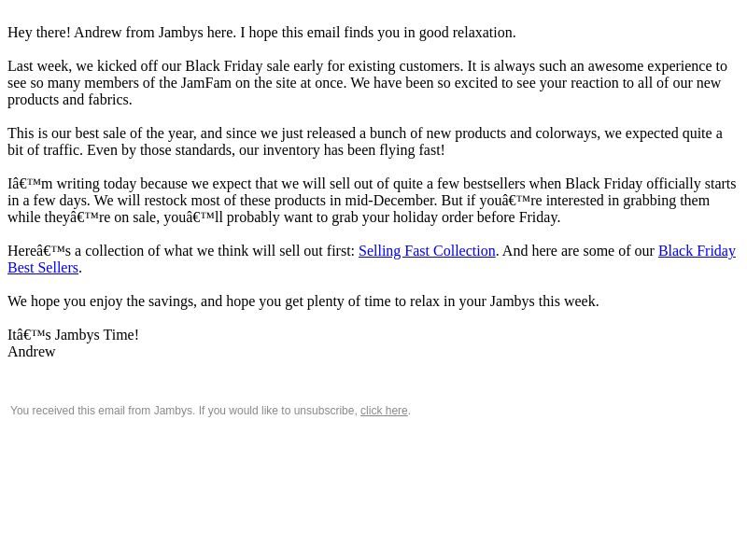Click the 'Best Sellers' link text
The image size is (747, 560).
point(43,268)
